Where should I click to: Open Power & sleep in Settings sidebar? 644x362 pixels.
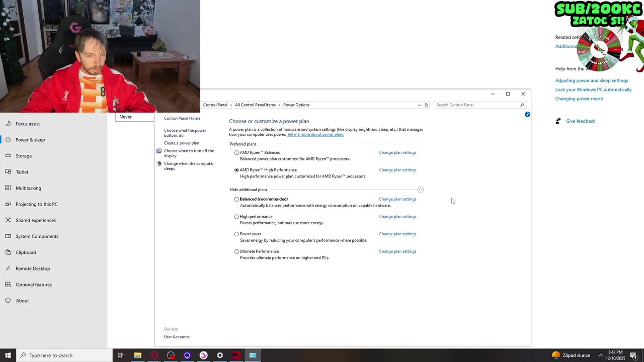pos(53,140)
